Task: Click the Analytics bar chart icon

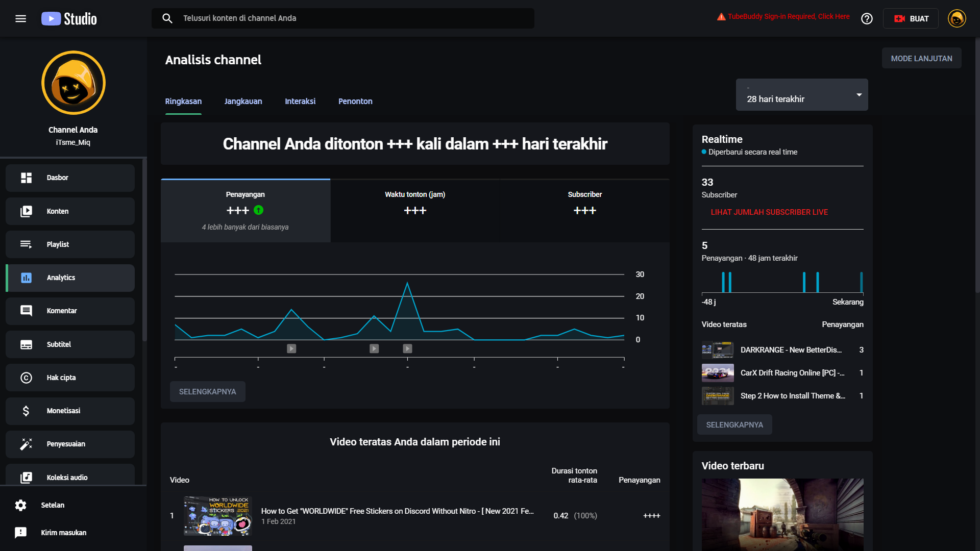Action: (26, 278)
